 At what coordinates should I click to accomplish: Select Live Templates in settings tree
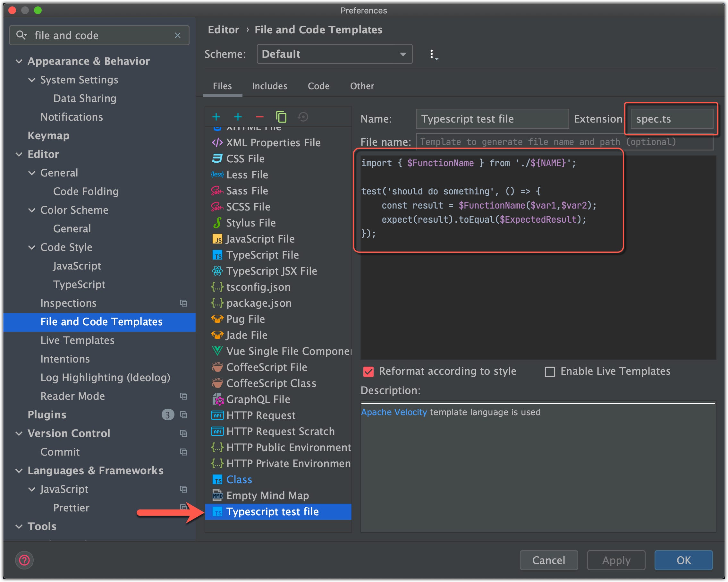[x=77, y=340]
